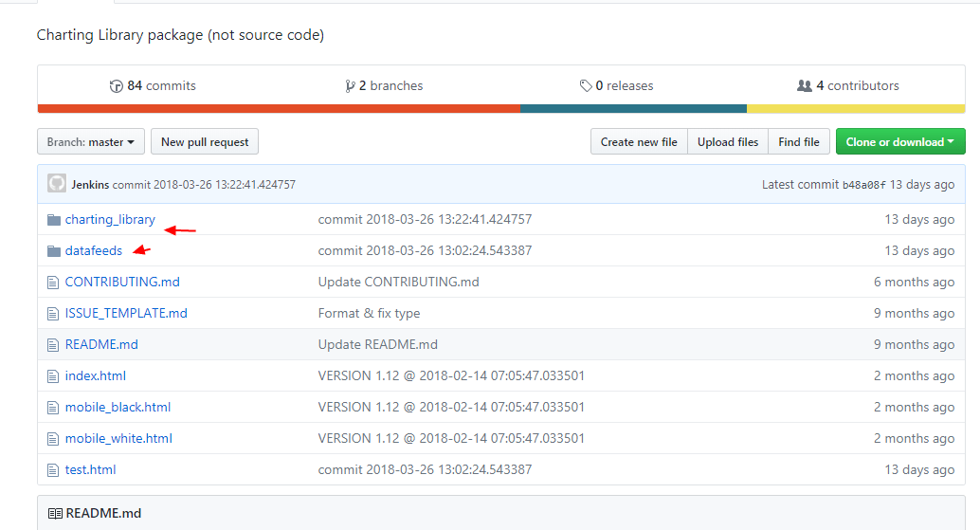Click the book icon in README.md header
Image resolution: width=980 pixels, height=530 pixels.
[55, 514]
